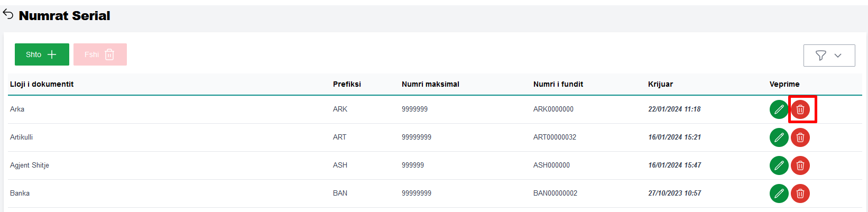Open the filter dropdown
This screenshot has height=212, width=868.
point(829,56)
